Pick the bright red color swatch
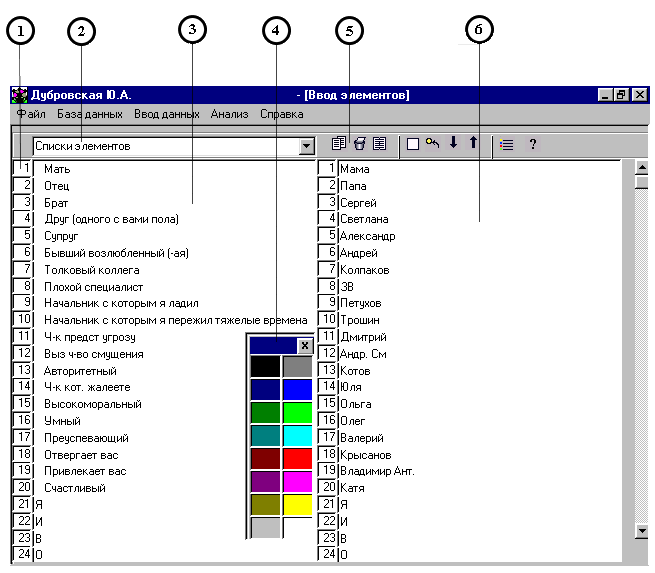 297,459
